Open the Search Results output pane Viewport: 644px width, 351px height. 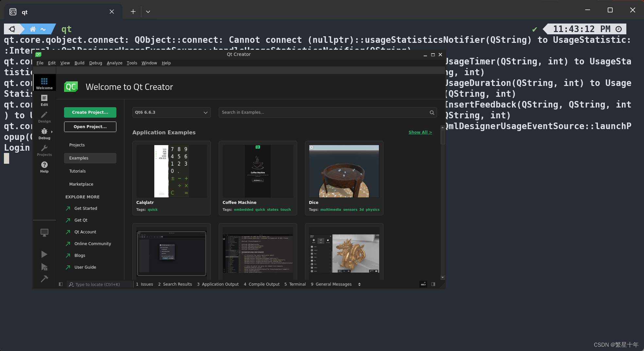tap(175, 284)
